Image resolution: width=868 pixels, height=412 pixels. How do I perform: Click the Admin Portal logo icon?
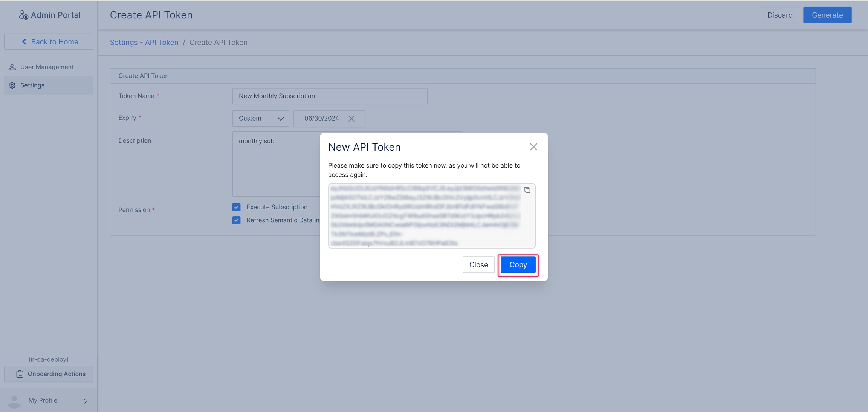[x=23, y=15]
